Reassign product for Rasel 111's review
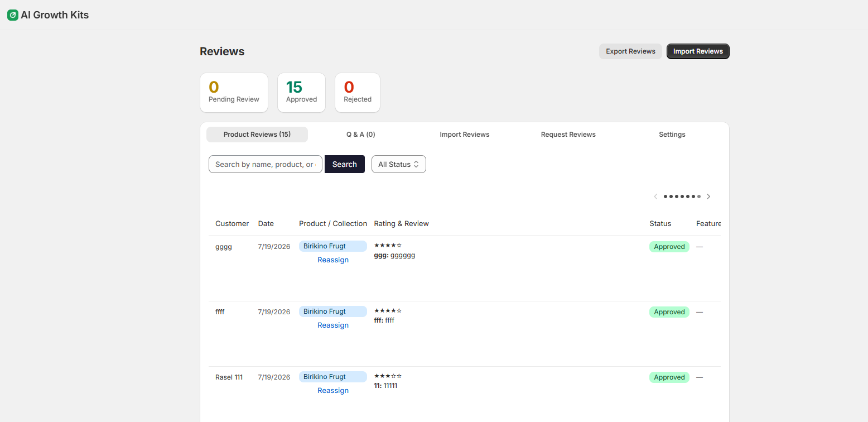Viewport: 868px width, 422px height. pos(333,391)
